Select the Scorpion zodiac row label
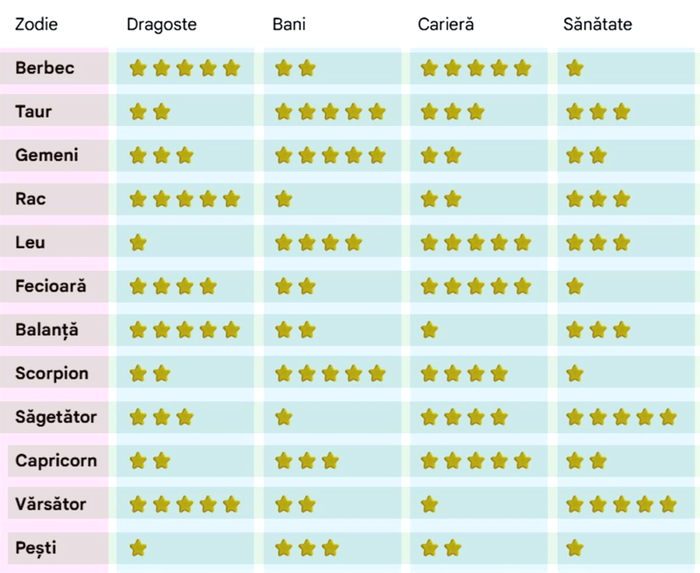 pos(52,373)
